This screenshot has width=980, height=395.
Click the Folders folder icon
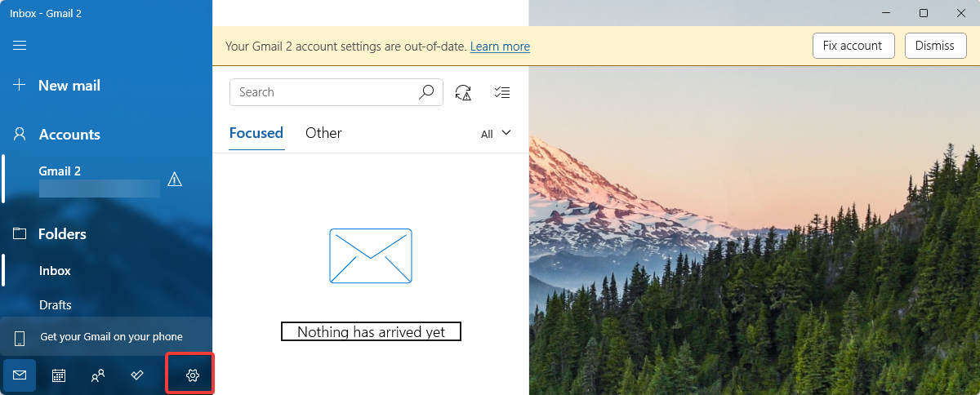20,234
